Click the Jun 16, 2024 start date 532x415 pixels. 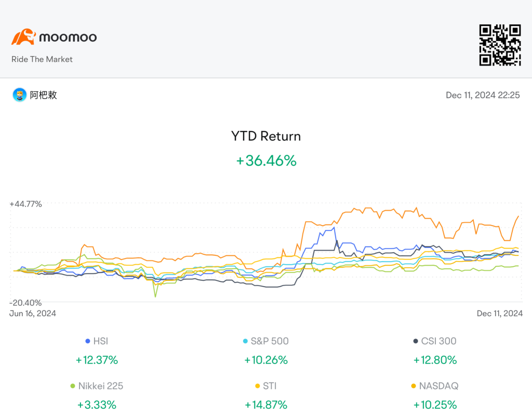click(x=33, y=314)
